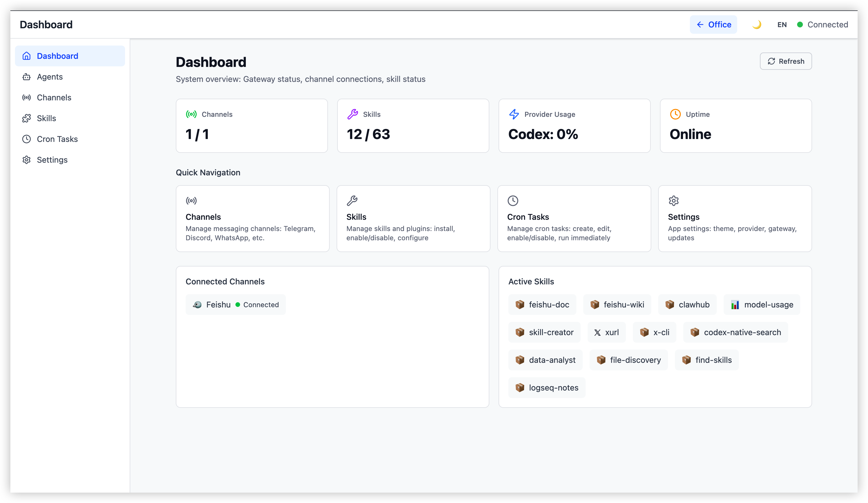Click the data-analyst skill label

[x=552, y=360]
